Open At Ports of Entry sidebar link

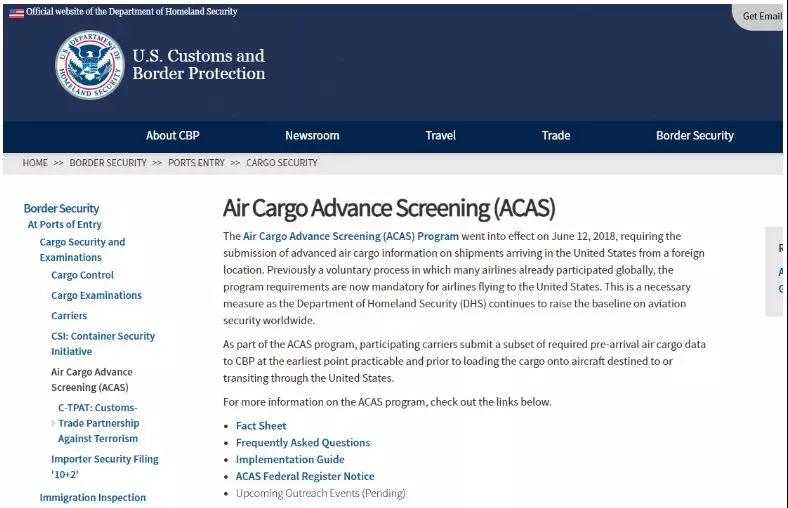(x=64, y=225)
